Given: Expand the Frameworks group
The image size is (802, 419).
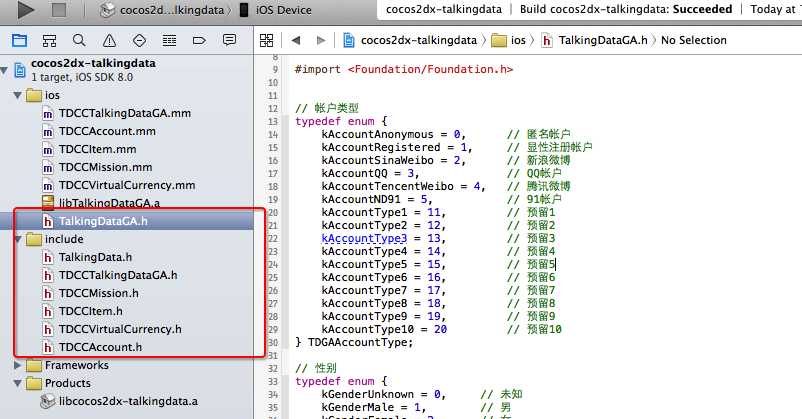Looking at the screenshot, I should [x=18, y=365].
